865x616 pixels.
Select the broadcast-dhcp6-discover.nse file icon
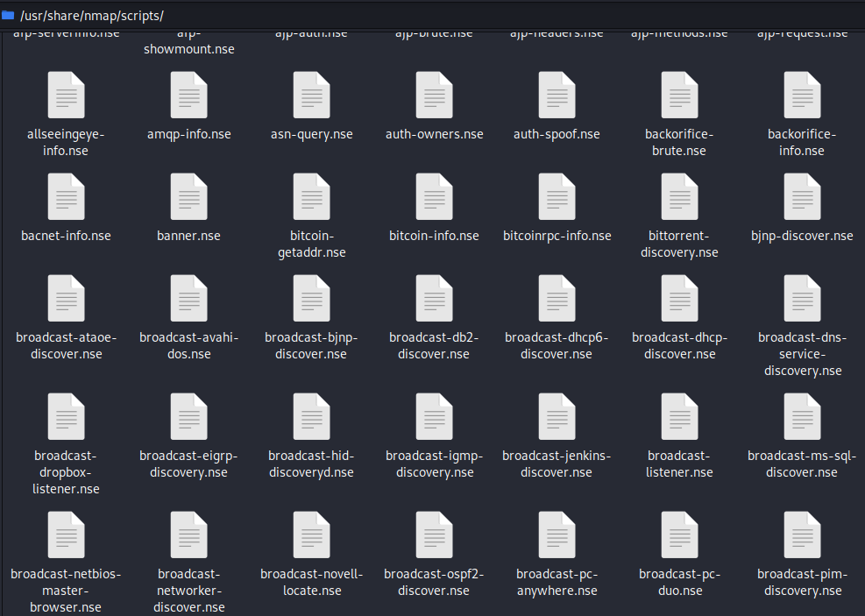coord(557,298)
